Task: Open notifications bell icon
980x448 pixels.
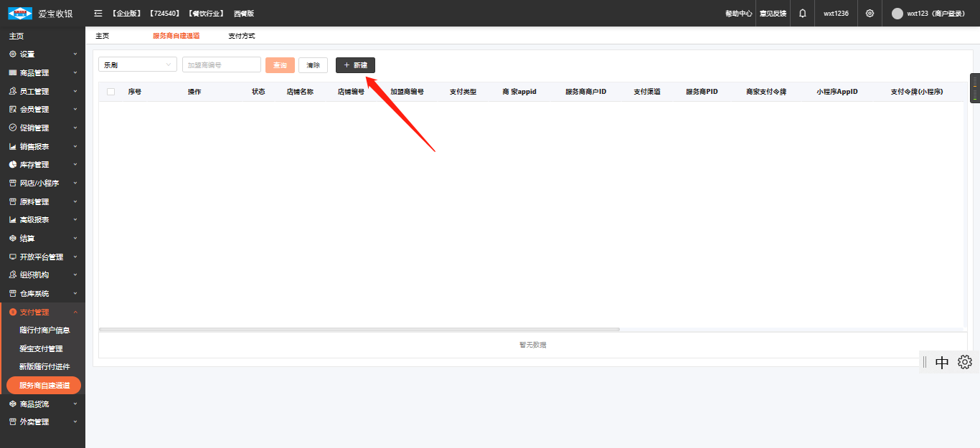Action: click(x=802, y=13)
